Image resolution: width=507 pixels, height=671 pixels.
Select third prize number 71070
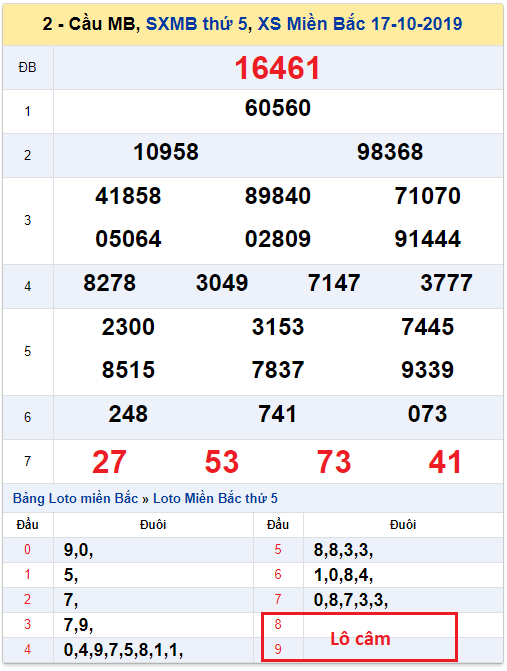coord(427,196)
